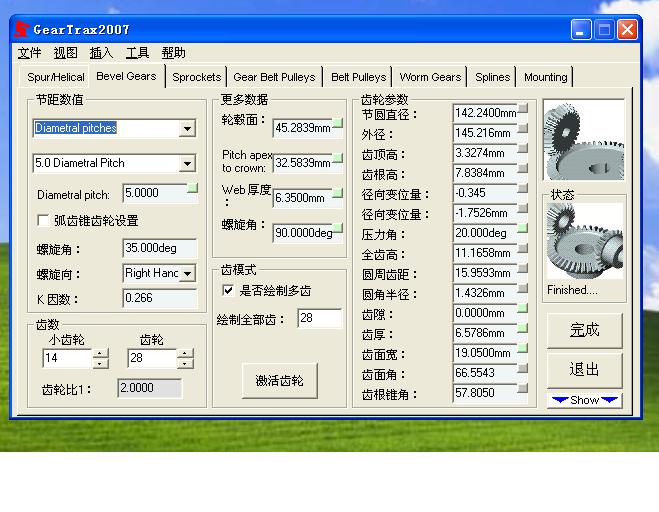Switch to the Belt Pulleys tab
The image size is (659, 512).
358,77
